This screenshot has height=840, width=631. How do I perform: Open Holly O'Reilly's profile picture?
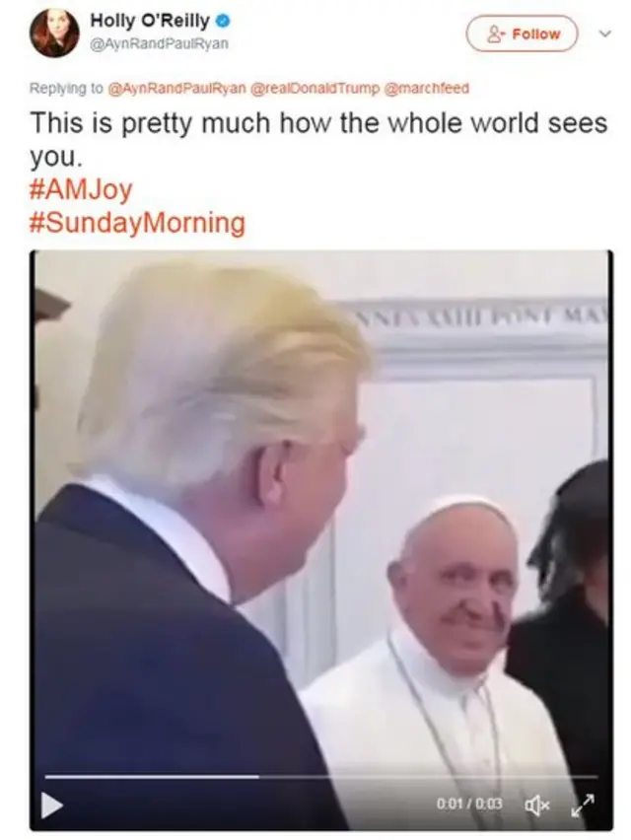point(54,33)
